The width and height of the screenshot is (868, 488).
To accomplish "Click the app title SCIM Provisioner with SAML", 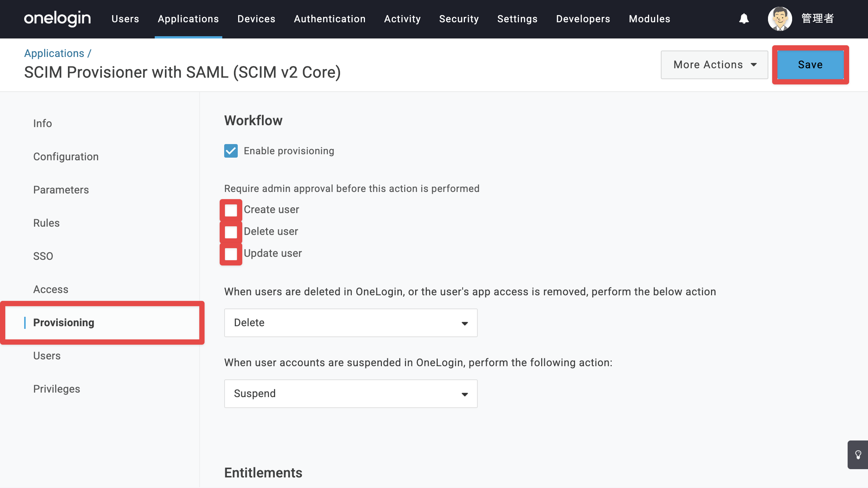I will click(183, 72).
